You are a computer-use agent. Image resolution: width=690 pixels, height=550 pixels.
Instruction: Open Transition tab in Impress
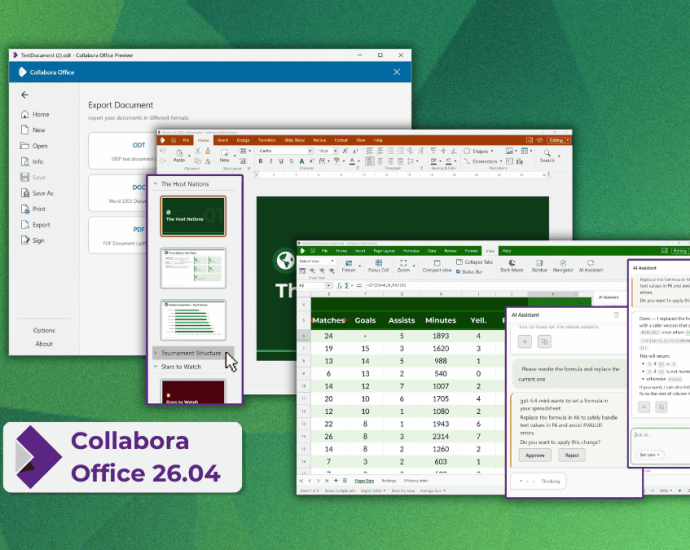pos(267,140)
